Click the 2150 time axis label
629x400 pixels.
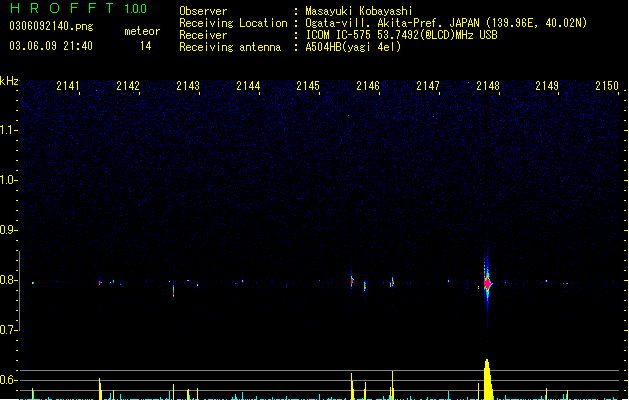607,86
